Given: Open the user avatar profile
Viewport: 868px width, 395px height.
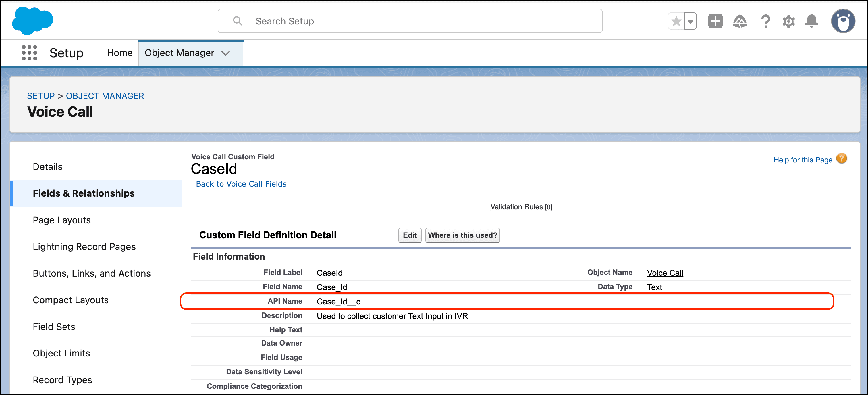Looking at the screenshot, I should 843,21.
